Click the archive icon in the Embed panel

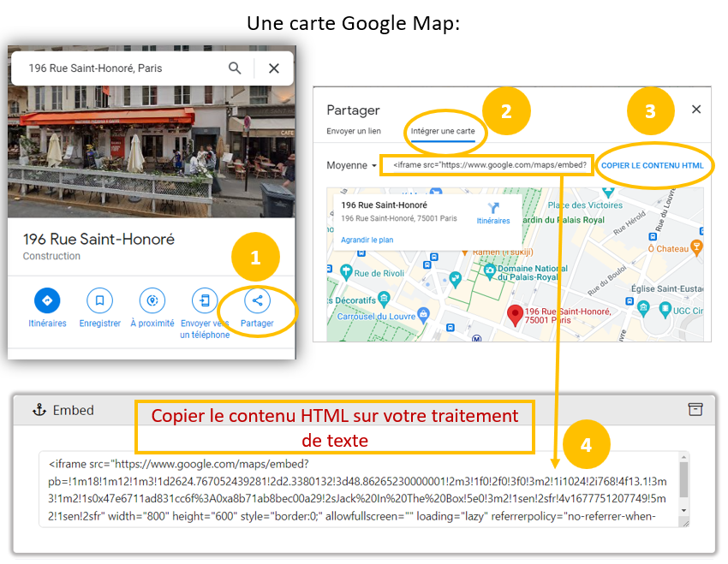pos(695,409)
